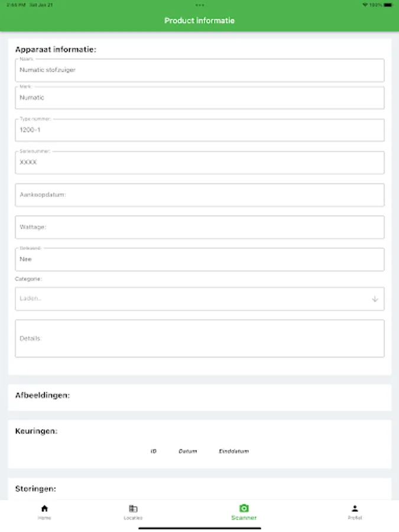This screenshot has width=399, height=532.
Task: Click into the Details text area
Action: coord(199,339)
